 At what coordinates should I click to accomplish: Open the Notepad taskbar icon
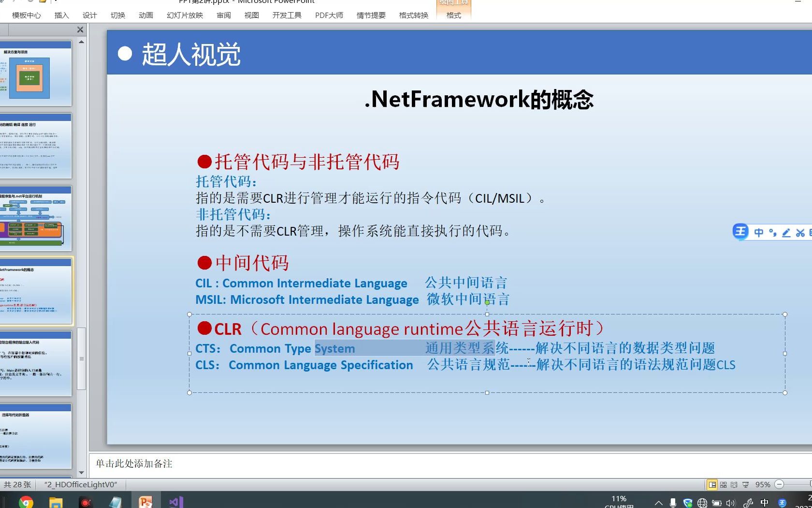point(115,502)
